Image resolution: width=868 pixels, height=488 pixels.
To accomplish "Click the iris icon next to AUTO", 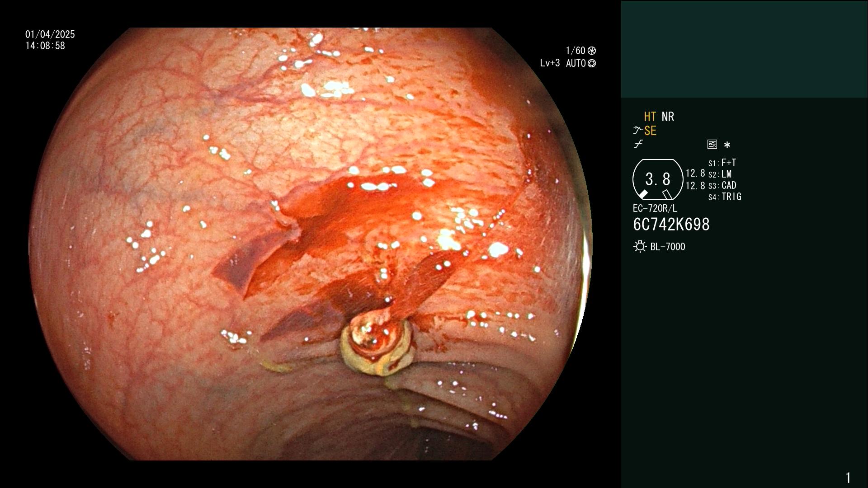I will [x=591, y=63].
